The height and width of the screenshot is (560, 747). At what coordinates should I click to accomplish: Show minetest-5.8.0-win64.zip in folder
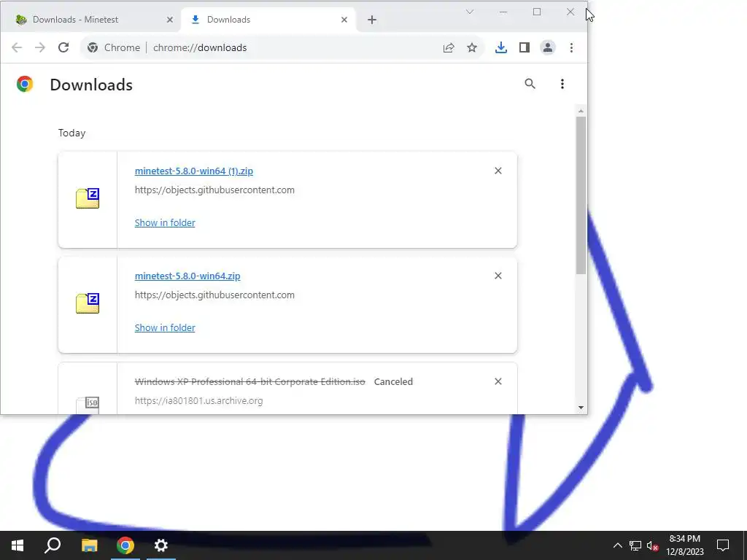pos(165,327)
